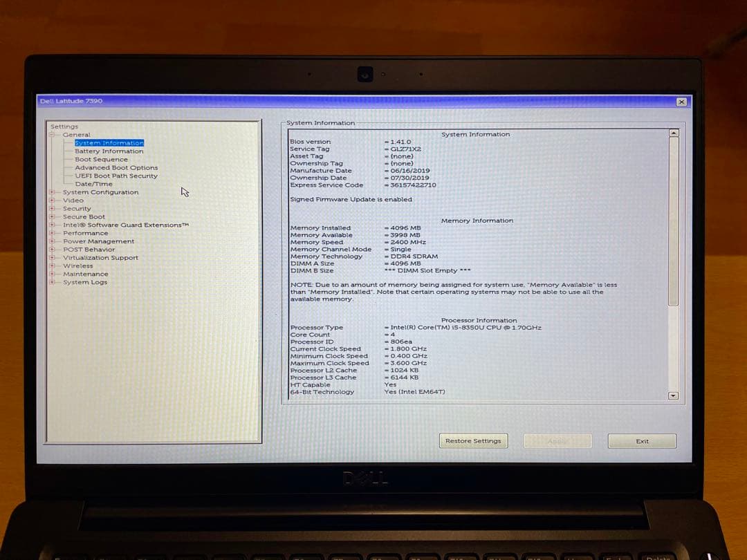Open UEFI Boot Path Security
This screenshot has height=560, width=747.
(115, 176)
